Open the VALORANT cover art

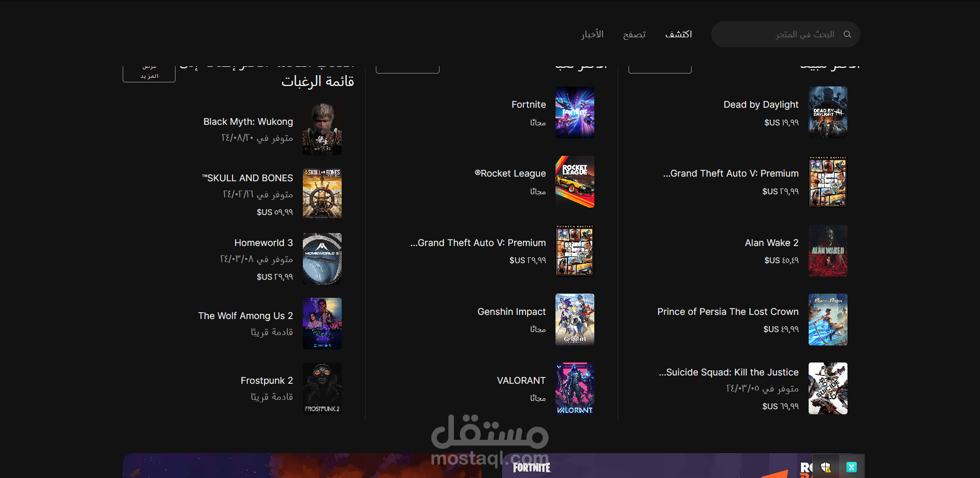tap(575, 388)
